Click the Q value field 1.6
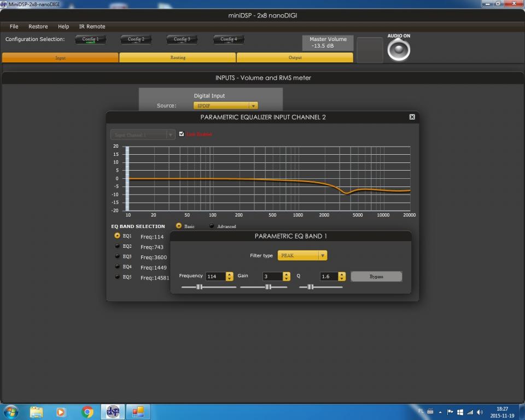The width and height of the screenshot is (525, 420). click(x=329, y=276)
